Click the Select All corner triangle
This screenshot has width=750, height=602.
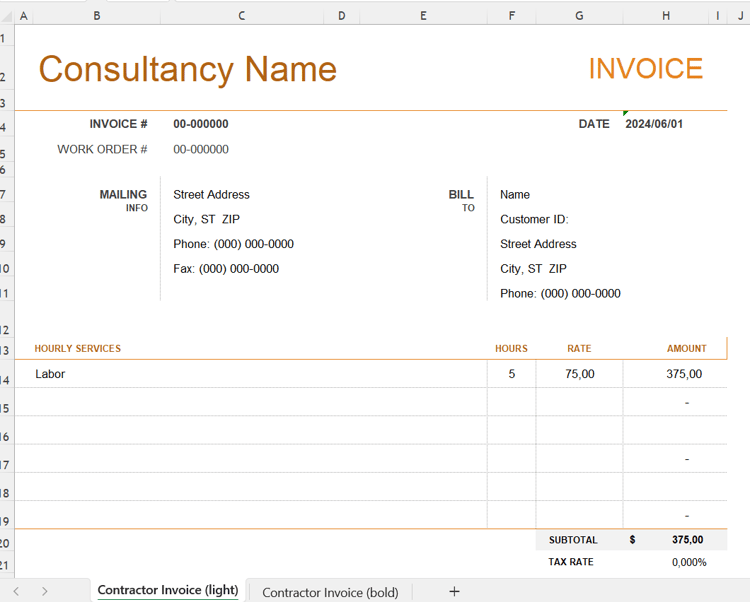click(7, 16)
